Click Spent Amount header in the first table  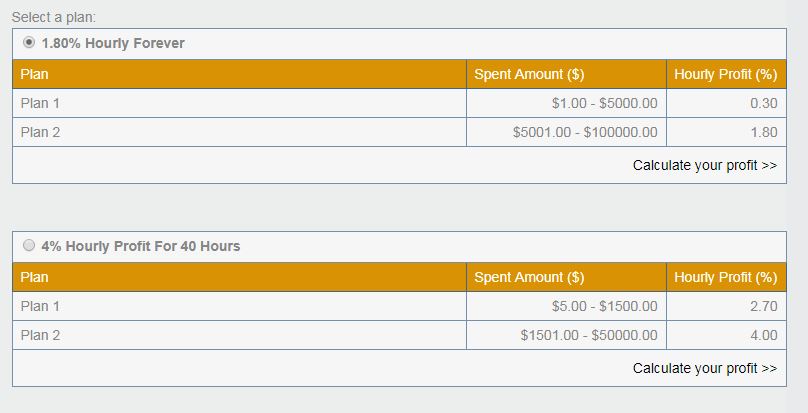[529, 74]
